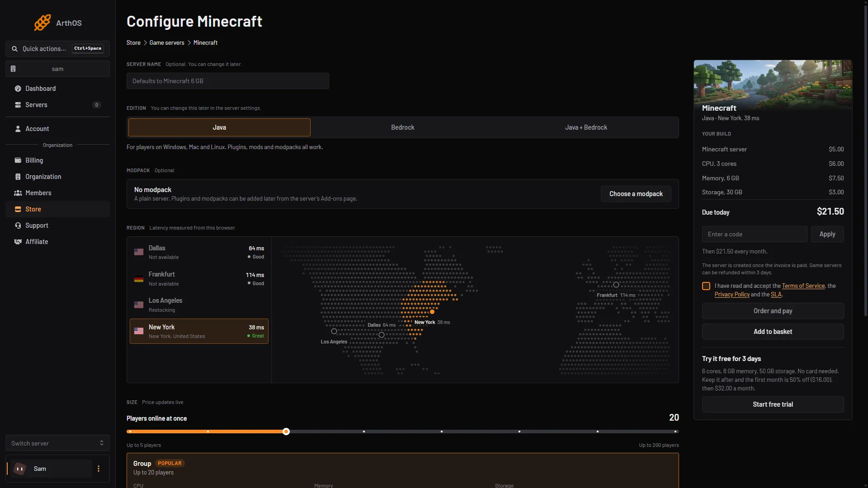This screenshot has height=488, width=868.
Task: Click Add to basket button
Action: [773, 332]
